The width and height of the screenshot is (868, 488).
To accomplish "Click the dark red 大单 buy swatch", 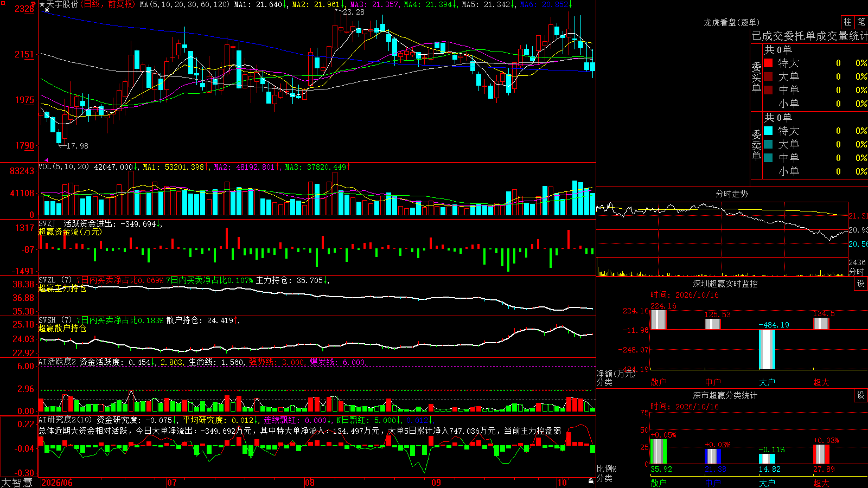I will click(x=768, y=76).
